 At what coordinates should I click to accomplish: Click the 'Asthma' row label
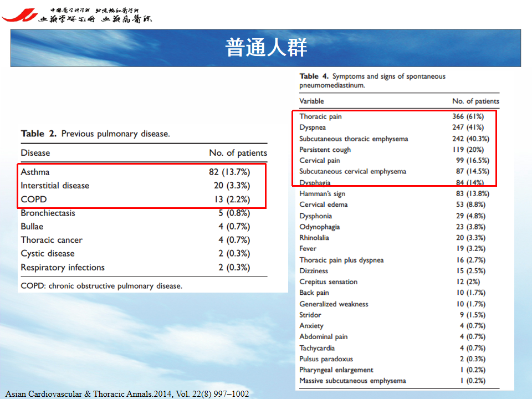click(x=35, y=172)
